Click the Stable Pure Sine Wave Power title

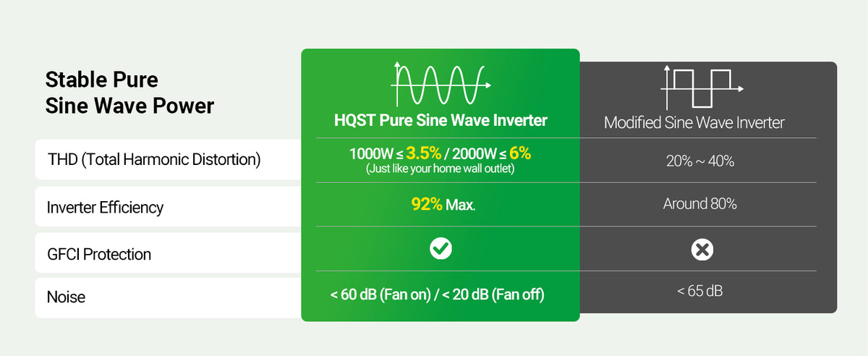pyautogui.click(x=129, y=93)
